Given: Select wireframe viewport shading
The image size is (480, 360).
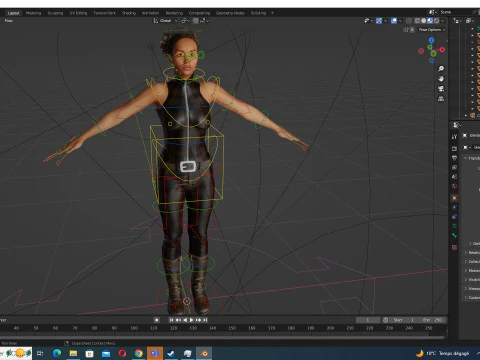Looking at the screenshot, I should pos(417,21).
